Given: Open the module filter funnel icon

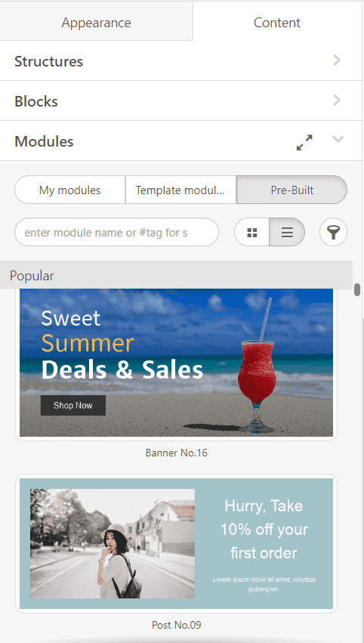Looking at the screenshot, I should click(x=333, y=233).
